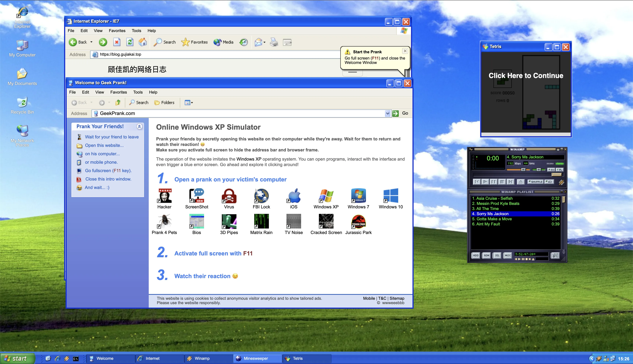Image resolution: width=633 pixels, height=364 pixels.
Task: Open the Back history dropdown in Internet Explorer
Action: 91,42
